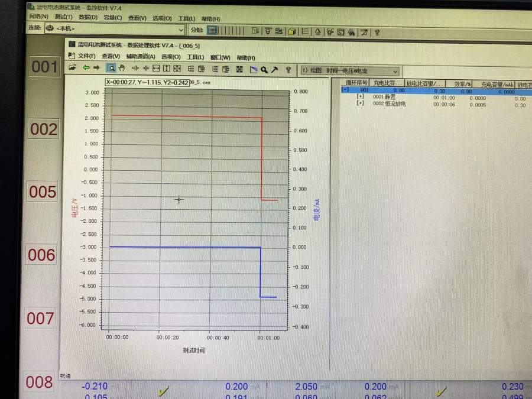Click the 循环序号 column header
This screenshot has width=532, height=399.
356,82
